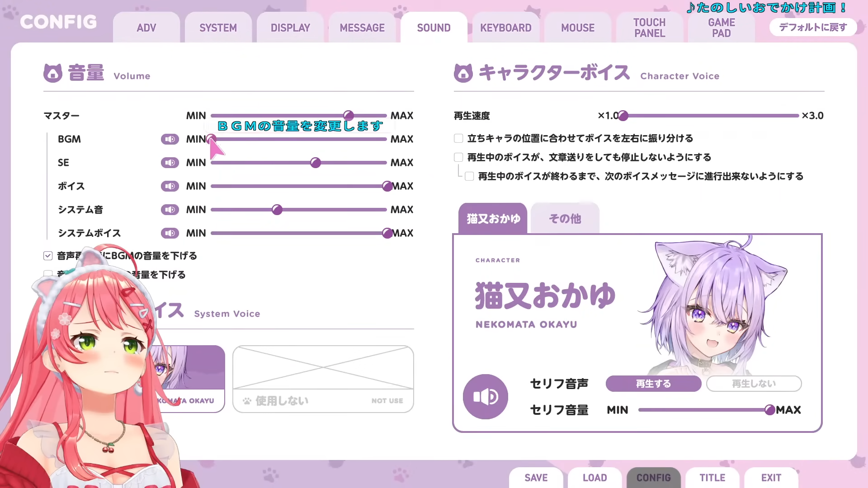Click the cat icon beside 音量 heading
This screenshot has height=488, width=868.
53,73
